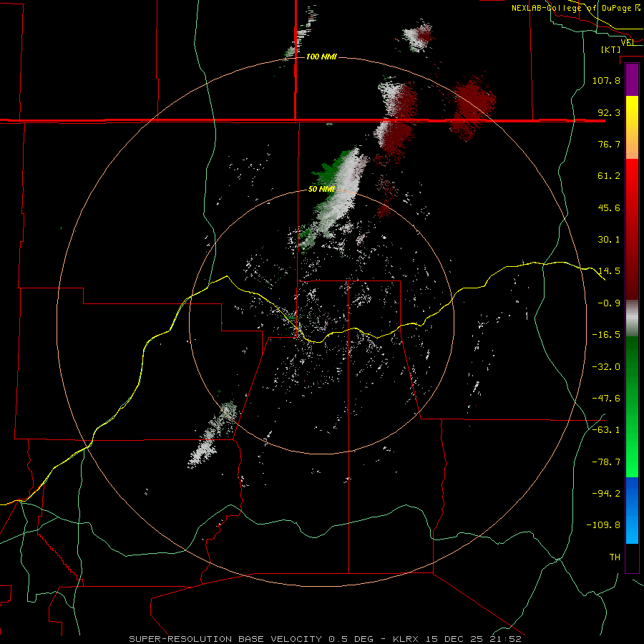Click the VEL legend title
The height and width of the screenshot is (644, 644).
628,42
